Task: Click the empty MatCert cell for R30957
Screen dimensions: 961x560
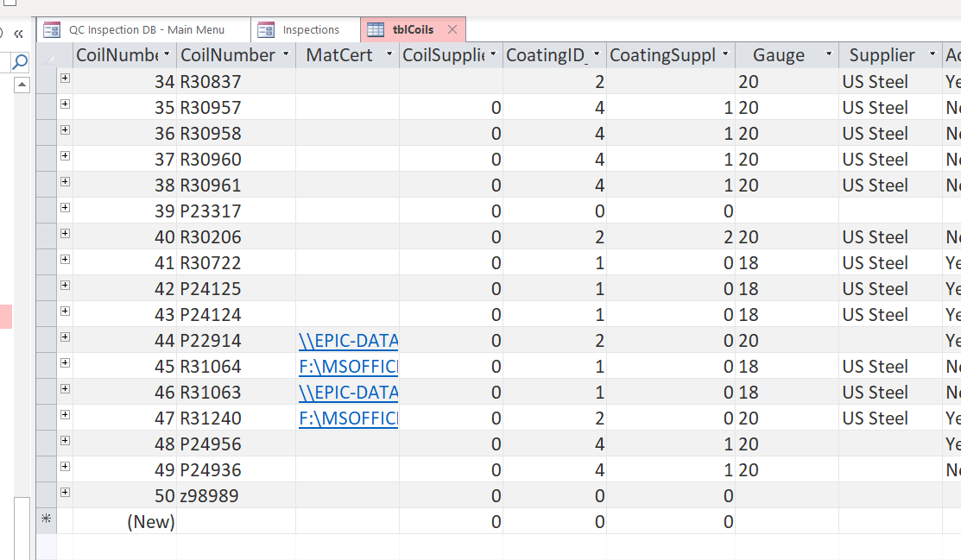Action: (x=347, y=107)
